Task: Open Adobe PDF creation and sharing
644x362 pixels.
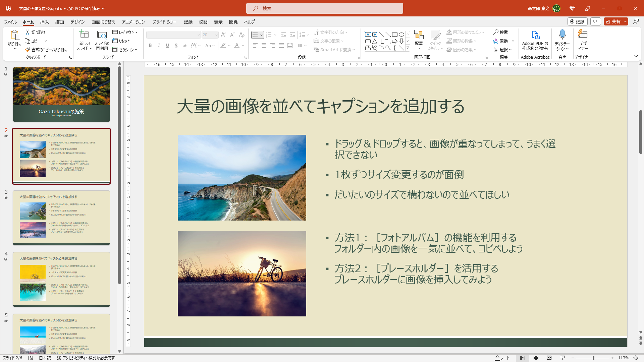Action: pyautogui.click(x=535, y=40)
